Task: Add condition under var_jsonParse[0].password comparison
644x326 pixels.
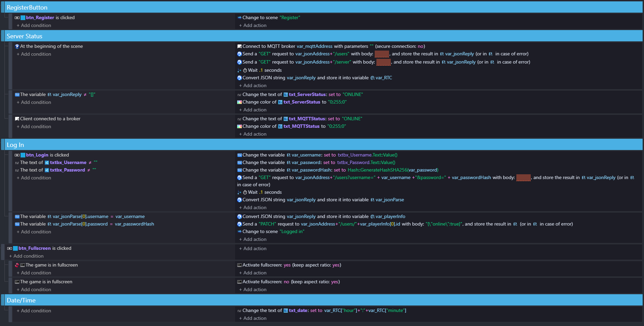Action: pyautogui.click(x=34, y=232)
